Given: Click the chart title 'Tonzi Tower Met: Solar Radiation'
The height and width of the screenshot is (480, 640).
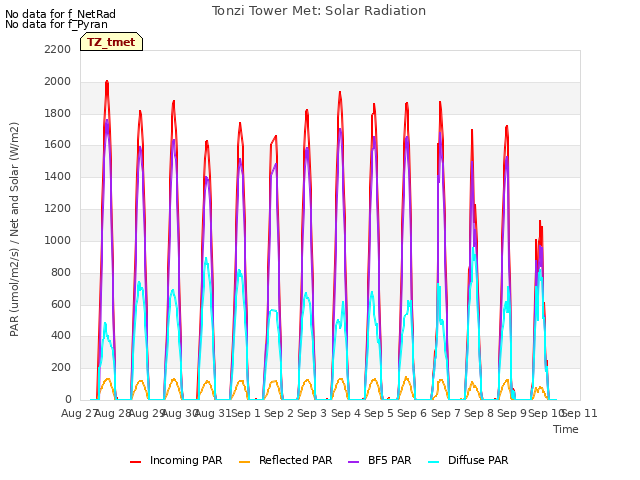Looking at the screenshot, I should 319,11.
